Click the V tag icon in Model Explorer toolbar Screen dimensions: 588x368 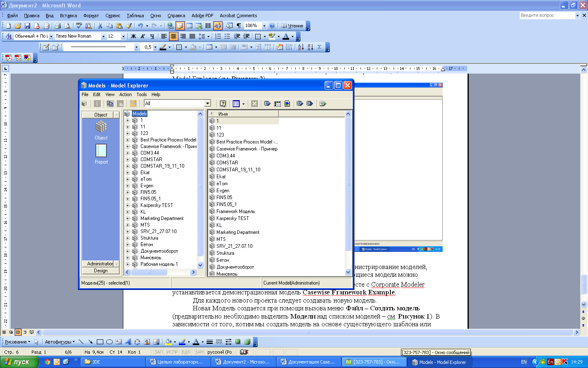coord(323,103)
